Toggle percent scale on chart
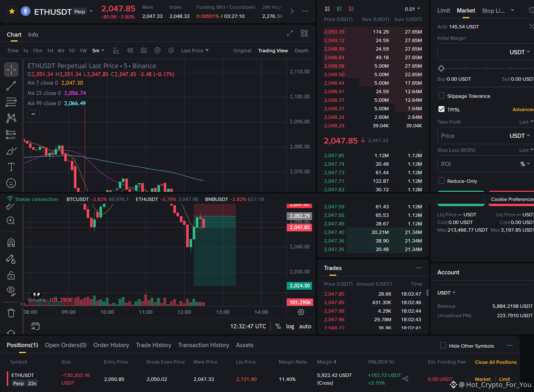 (278, 326)
